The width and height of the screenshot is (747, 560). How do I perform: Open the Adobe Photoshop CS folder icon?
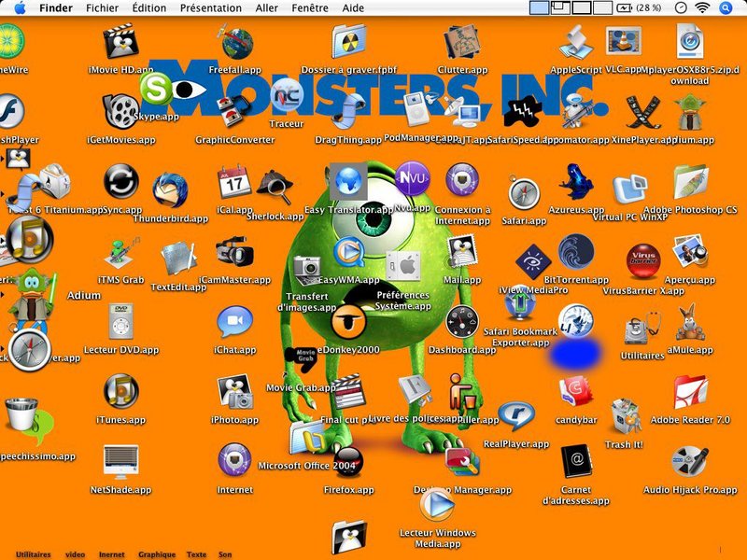click(x=690, y=181)
